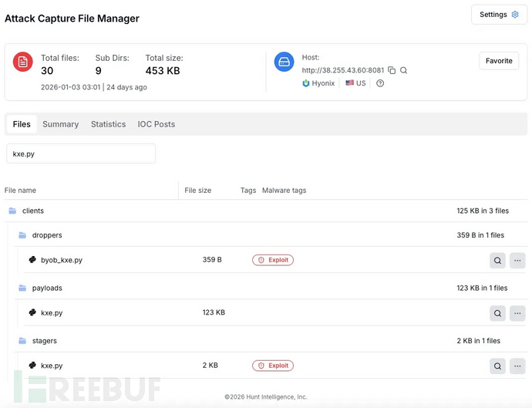532x408 pixels.
Task: Open the Statistics tab
Action: [x=108, y=124]
